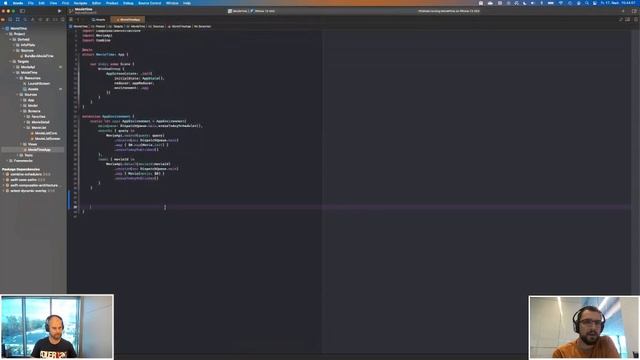Select BundleMovieTime file in navigator

(x=36, y=56)
